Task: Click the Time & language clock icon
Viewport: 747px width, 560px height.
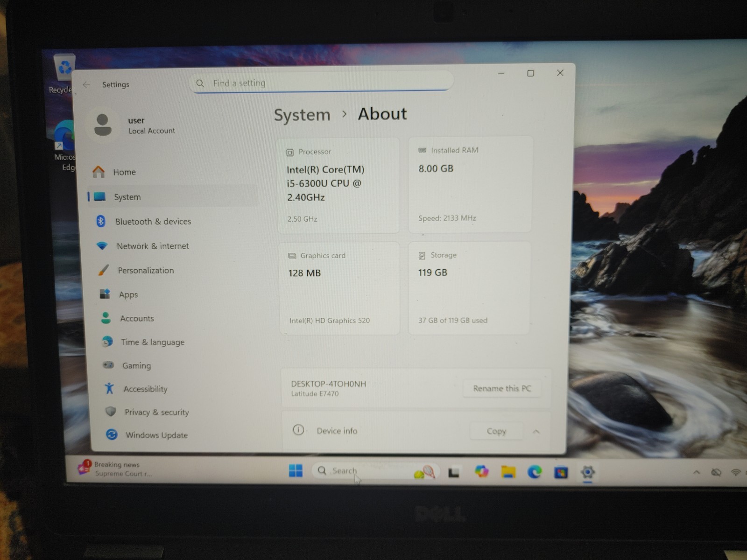Action: coord(107,342)
